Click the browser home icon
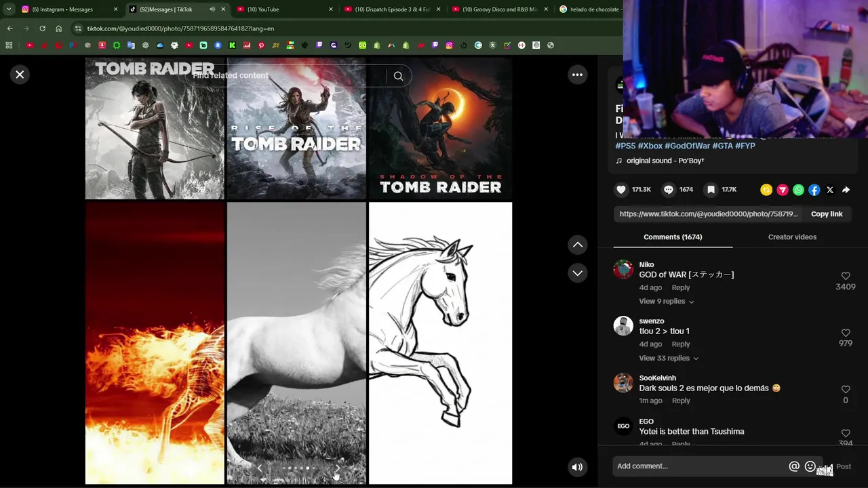The image size is (868, 488). coord(58,28)
